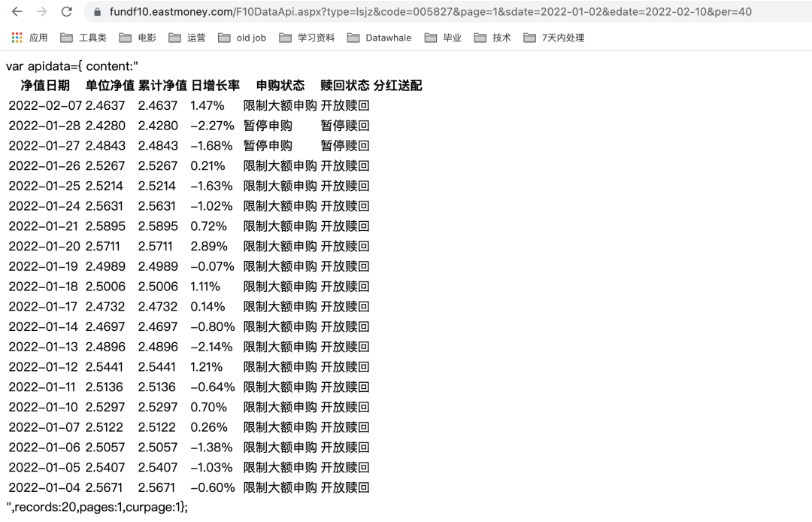Open the 技术 bookmark folder
The image size is (812, 522).
(492, 38)
